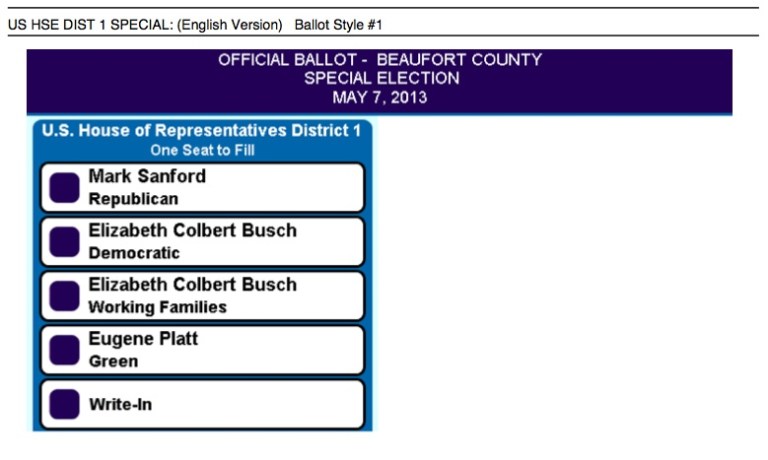Click the Official Ballot Beaufort County title
The height and width of the screenshot is (460, 768).
[x=379, y=60]
